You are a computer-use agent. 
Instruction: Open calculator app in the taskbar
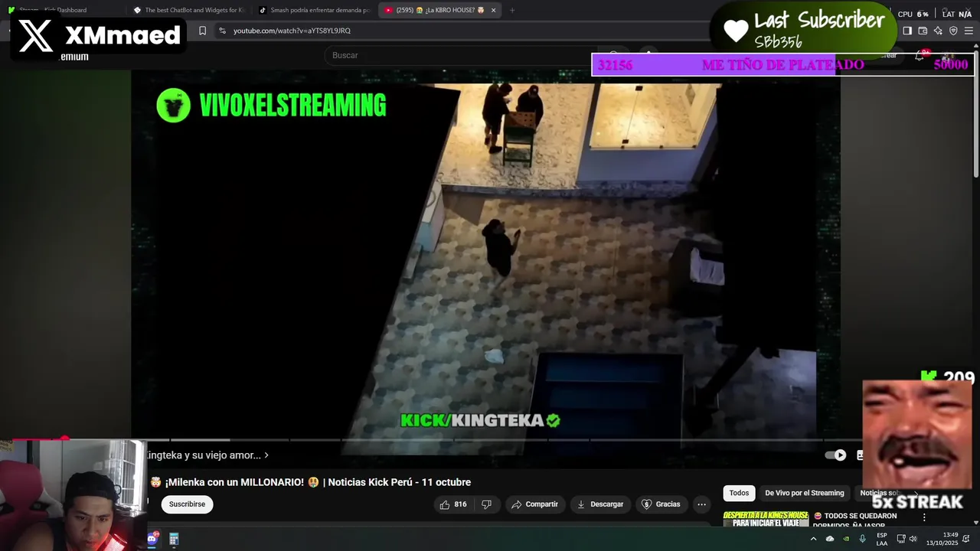tap(174, 540)
